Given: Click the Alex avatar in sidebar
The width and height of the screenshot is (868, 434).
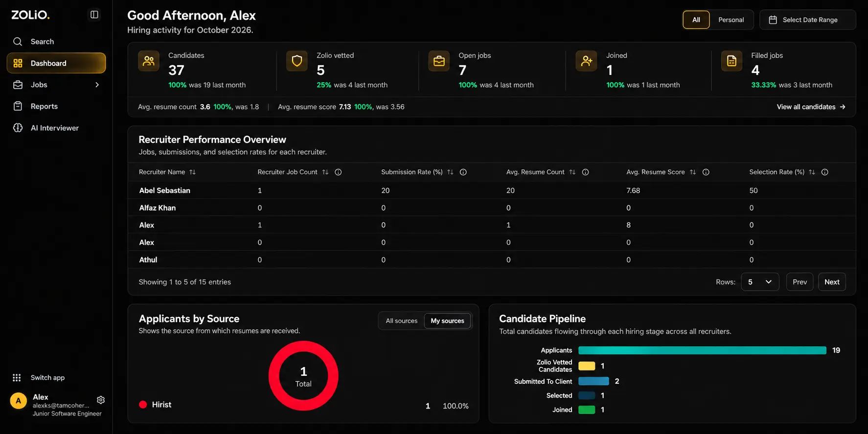Looking at the screenshot, I should (18, 401).
